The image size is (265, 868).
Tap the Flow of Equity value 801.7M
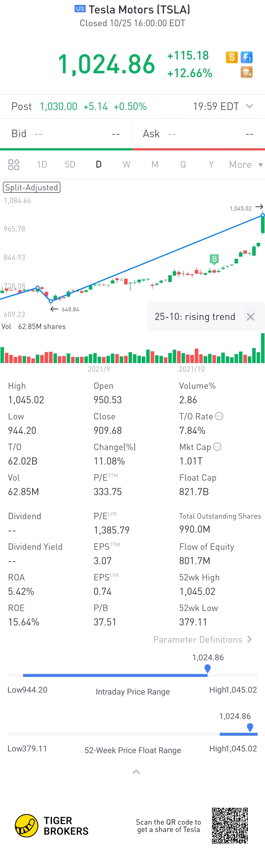(195, 561)
